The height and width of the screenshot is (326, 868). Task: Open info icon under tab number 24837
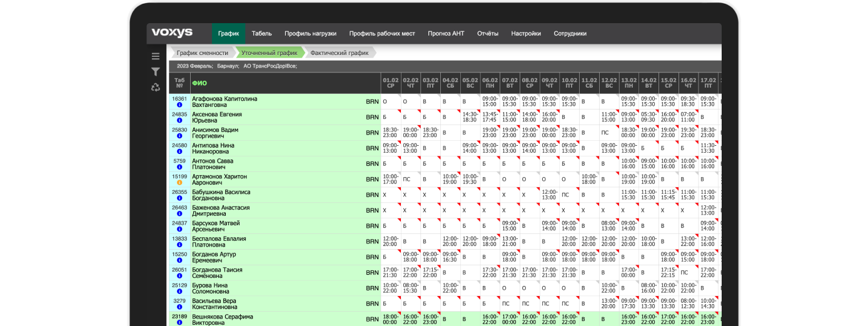179,229
